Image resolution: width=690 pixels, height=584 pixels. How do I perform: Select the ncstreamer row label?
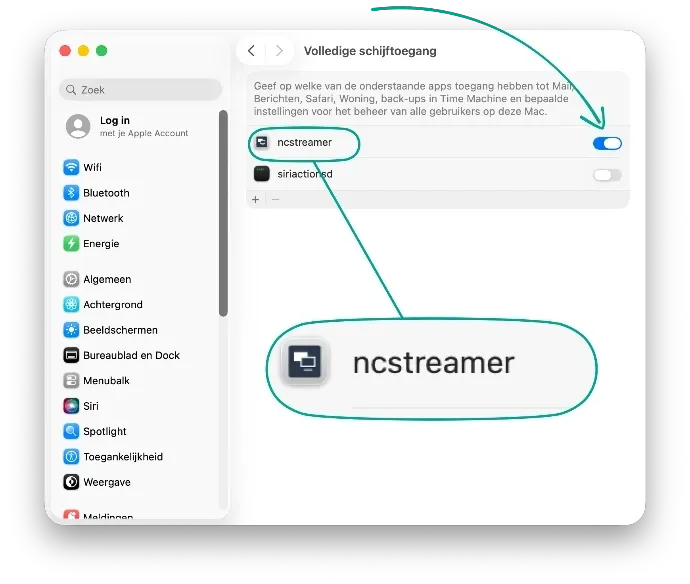tap(305, 142)
